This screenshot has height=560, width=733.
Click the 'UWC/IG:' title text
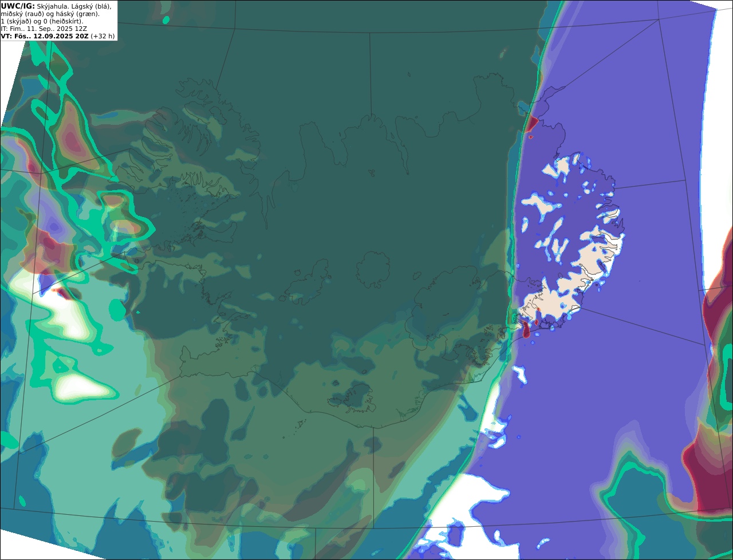coord(18,6)
